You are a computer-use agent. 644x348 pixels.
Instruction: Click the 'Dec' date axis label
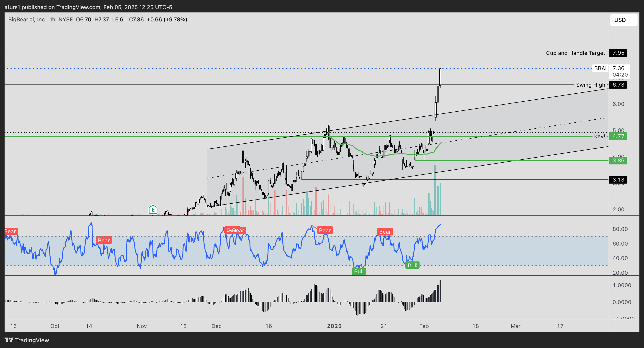[216, 326]
